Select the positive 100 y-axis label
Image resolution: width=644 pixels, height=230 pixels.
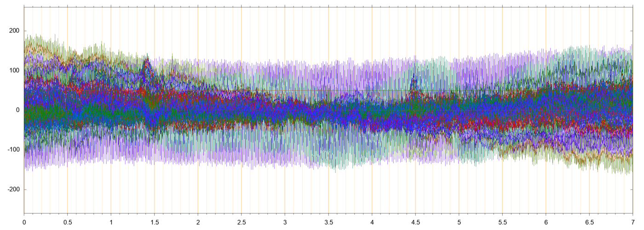click(15, 70)
